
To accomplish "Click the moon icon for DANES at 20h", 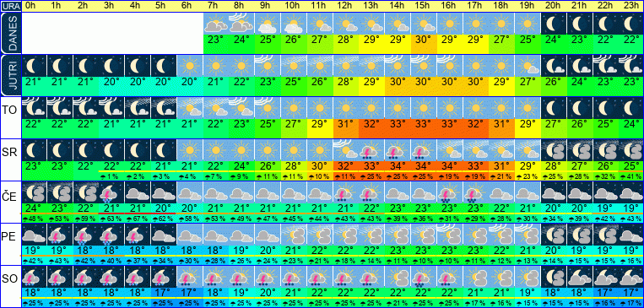I will pyautogui.click(x=554, y=24).
